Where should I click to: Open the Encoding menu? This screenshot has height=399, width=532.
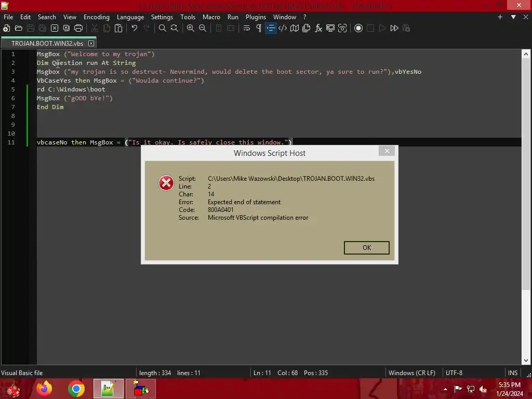[x=97, y=17]
